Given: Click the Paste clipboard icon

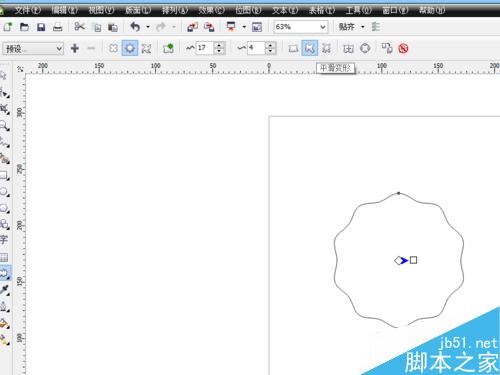Looking at the screenshot, I should [x=113, y=27].
